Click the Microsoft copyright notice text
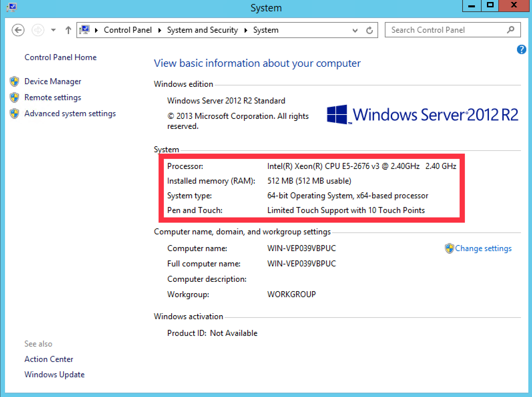532x397 pixels. point(238,121)
